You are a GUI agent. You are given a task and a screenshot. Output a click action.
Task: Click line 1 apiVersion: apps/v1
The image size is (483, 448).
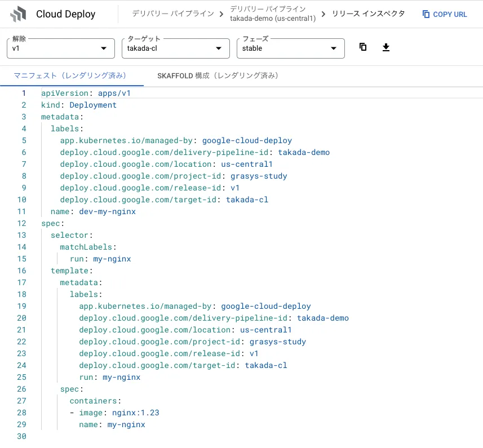pyautogui.click(x=86, y=94)
